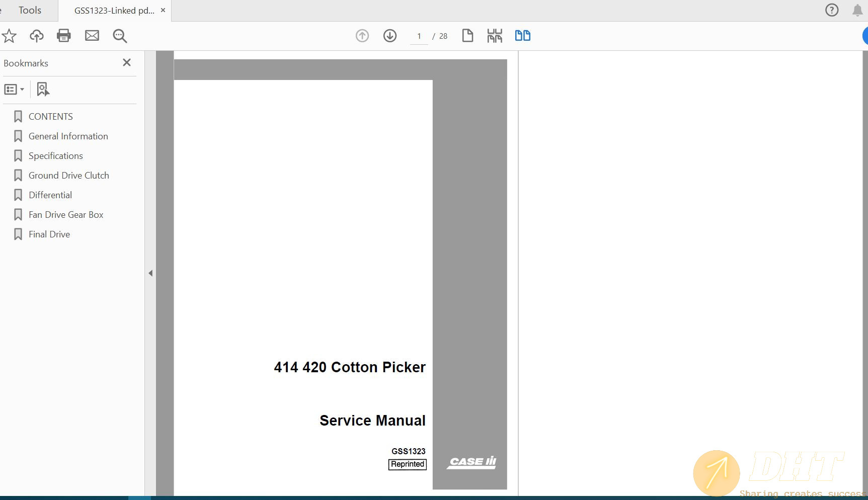Jump to the Ground Drive Clutch bookmark

[x=68, y=176]
